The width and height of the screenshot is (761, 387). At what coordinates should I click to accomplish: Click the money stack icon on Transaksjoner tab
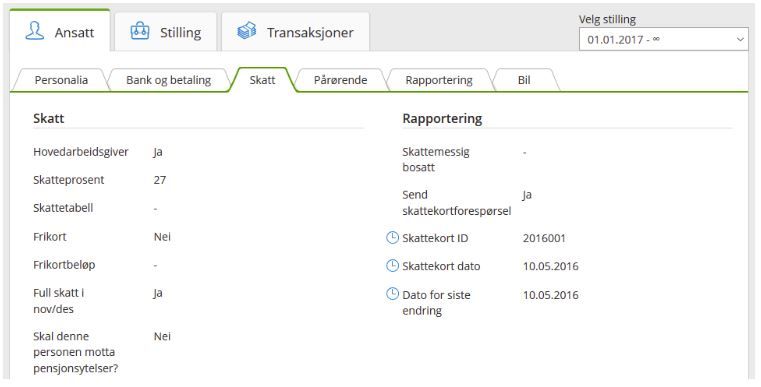click(x=247, y=31)
